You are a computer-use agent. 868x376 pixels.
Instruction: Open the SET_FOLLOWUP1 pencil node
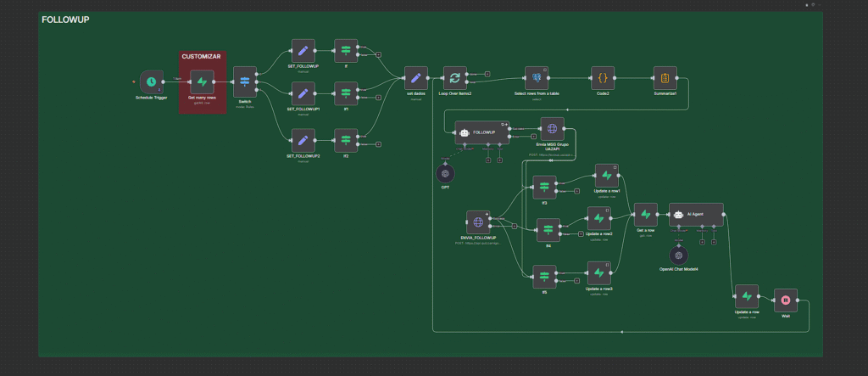303,93
